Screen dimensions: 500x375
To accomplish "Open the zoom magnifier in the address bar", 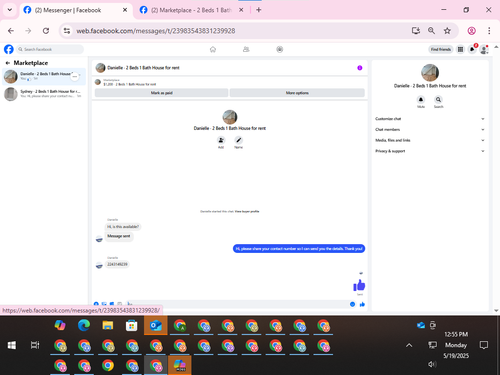I will (x=431, y=31).
